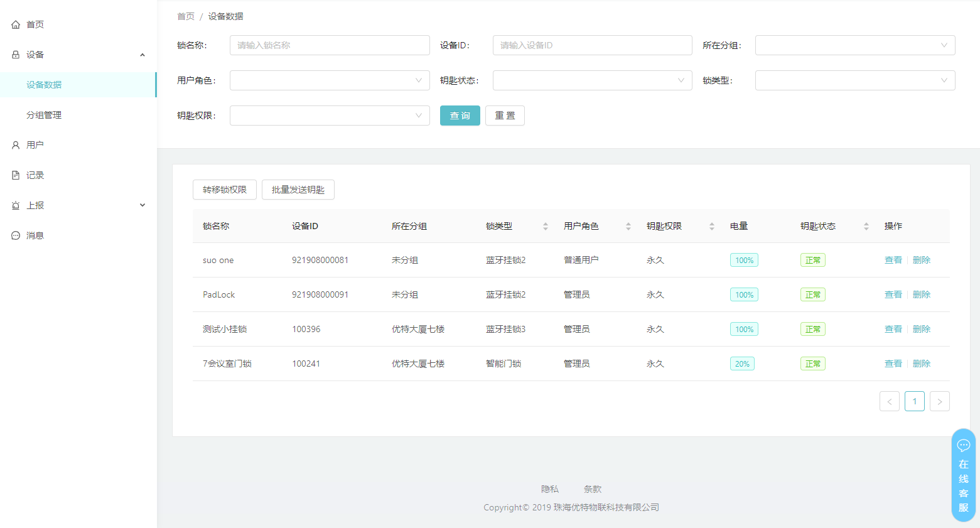Click the chat bubble icon beside 消息
980x528 pixels.
click(16, 235)
